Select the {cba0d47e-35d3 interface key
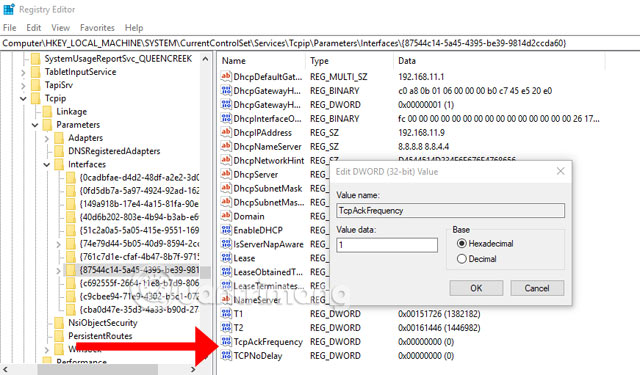This screenshot has width=640, height=375. tap(139, 309)
